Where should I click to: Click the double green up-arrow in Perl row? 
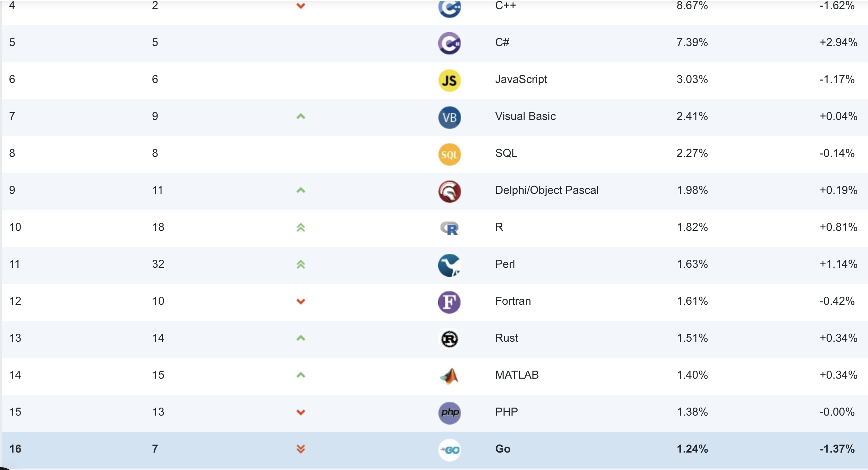click(x=301, y=264)
